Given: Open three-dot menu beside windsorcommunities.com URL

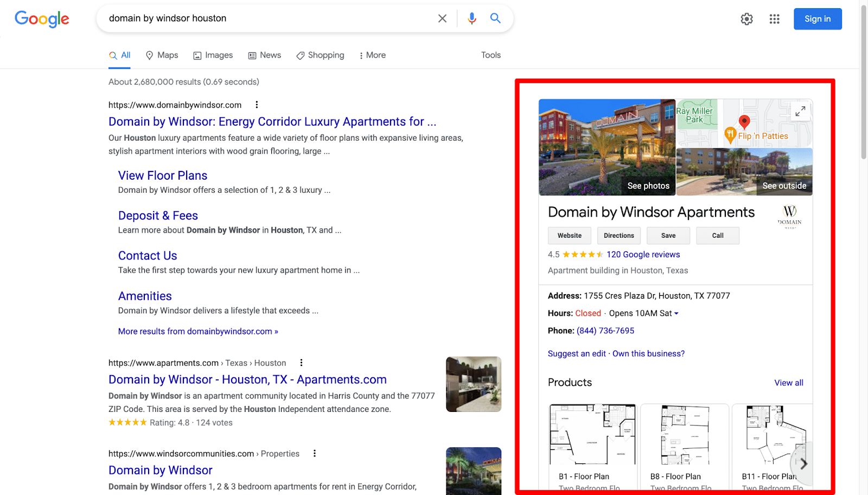Looking at the screenshot, I should tap(314, 453).
